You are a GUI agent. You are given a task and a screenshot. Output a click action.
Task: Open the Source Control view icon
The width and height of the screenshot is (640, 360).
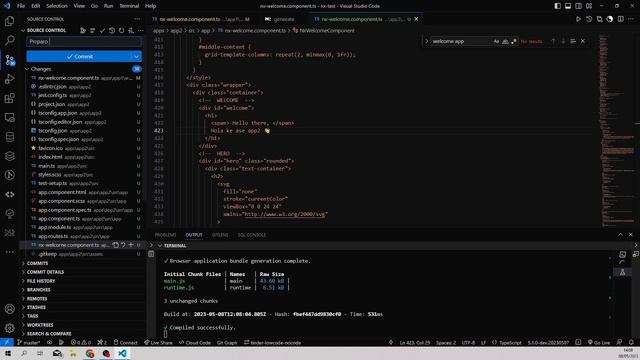tap(9, 60)
